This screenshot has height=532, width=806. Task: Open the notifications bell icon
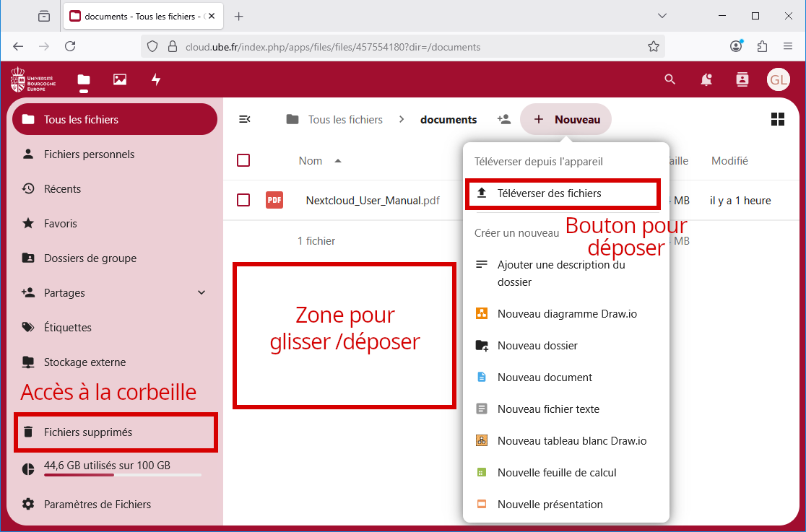(x=706, y=79)
